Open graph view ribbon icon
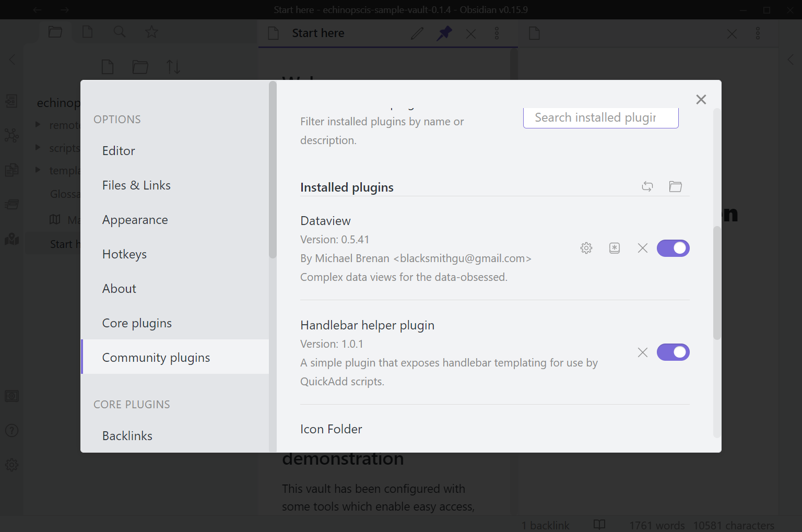Viewport: 802px width, 532px height. click(x=11, y=135)
